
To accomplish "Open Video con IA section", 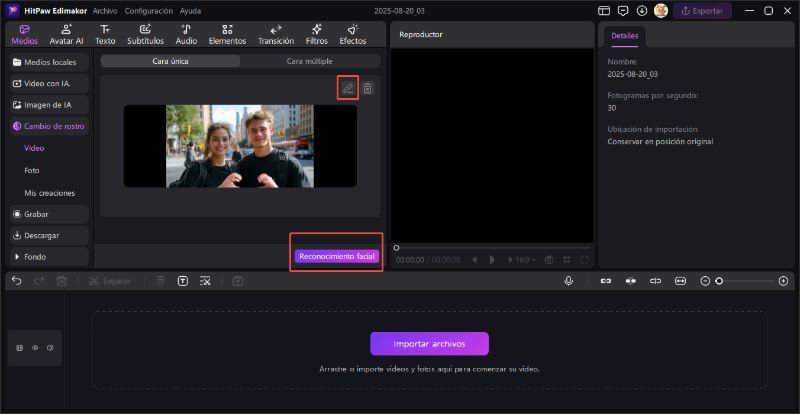I will (49, 84).
